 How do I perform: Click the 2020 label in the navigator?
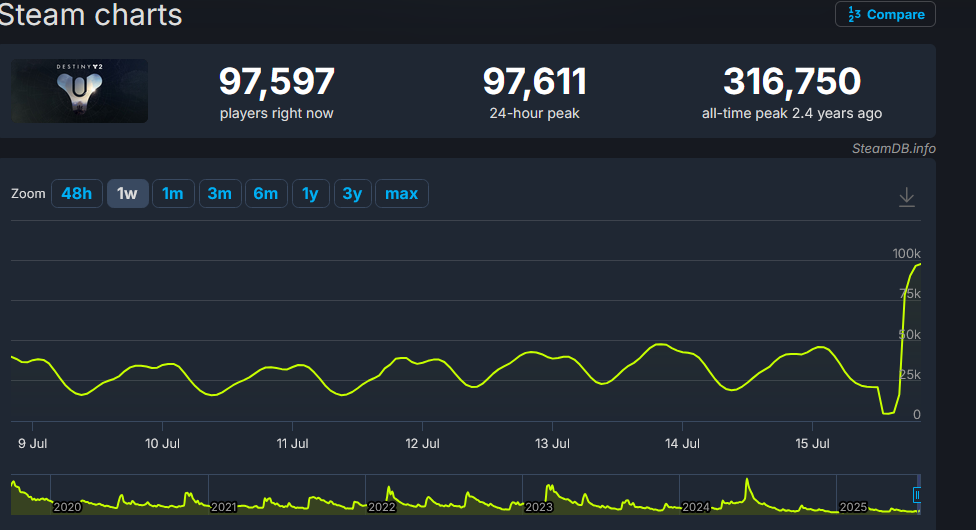(67, 507)
